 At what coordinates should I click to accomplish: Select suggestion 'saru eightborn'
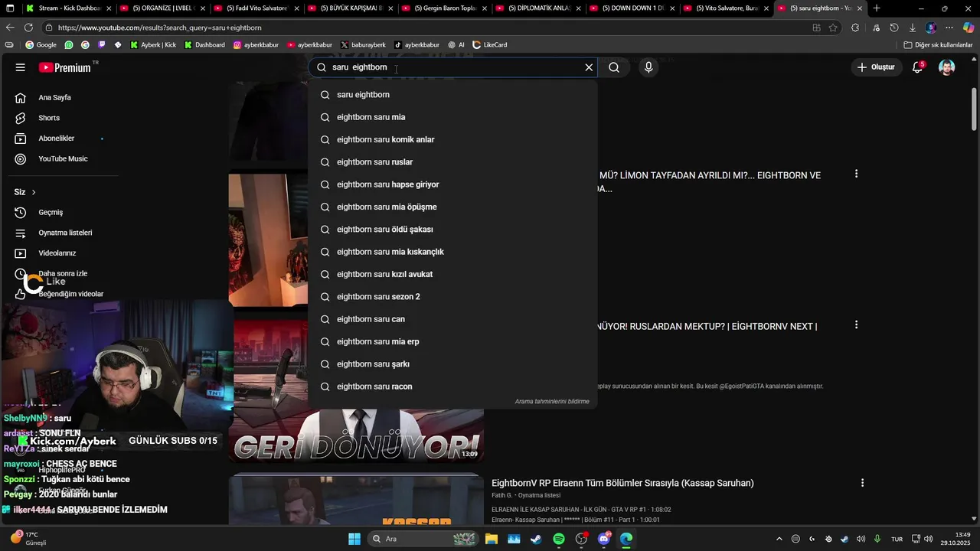pos(452,95)
